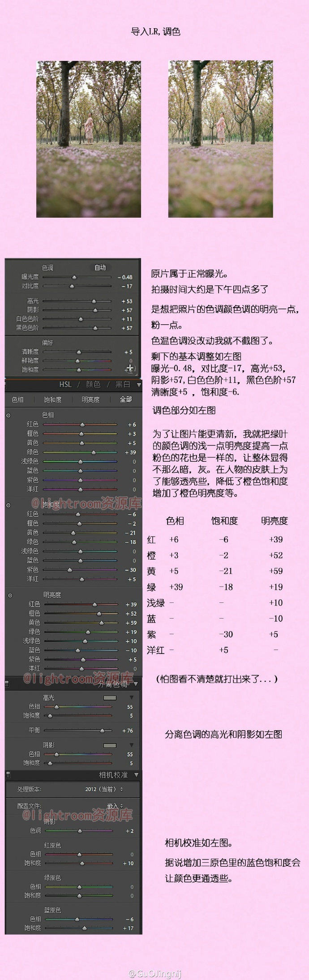309x980 pixels.
Task: Click the table column header 明亮度
Action: click(x=275, y=520)
